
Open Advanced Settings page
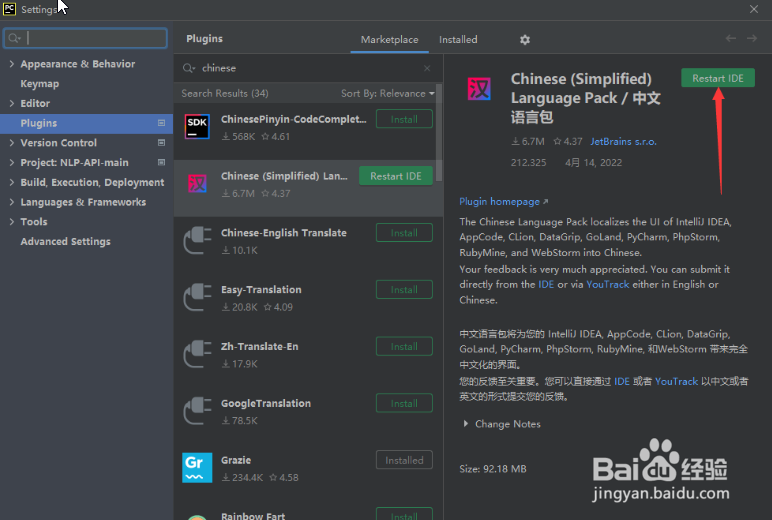65,241
